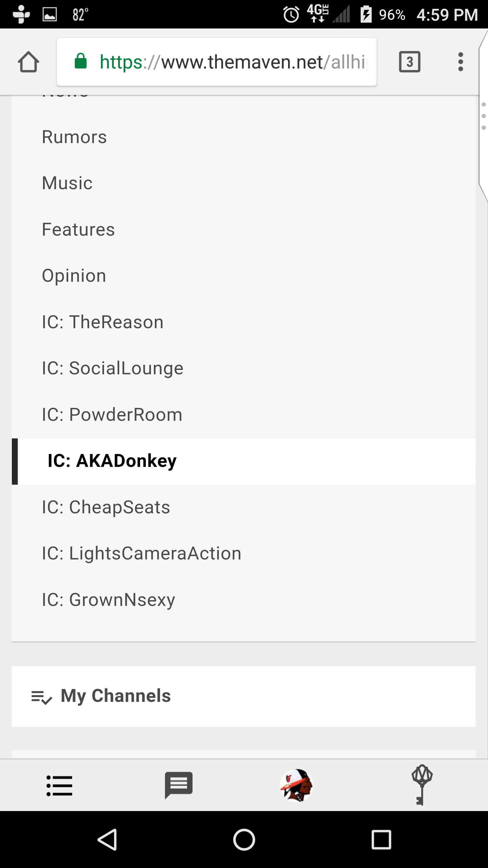Image resolution: width=488 pixels, height=868 pixels.
Task: Tap the Android recent apps square
Action: click(x=381, y=840)
